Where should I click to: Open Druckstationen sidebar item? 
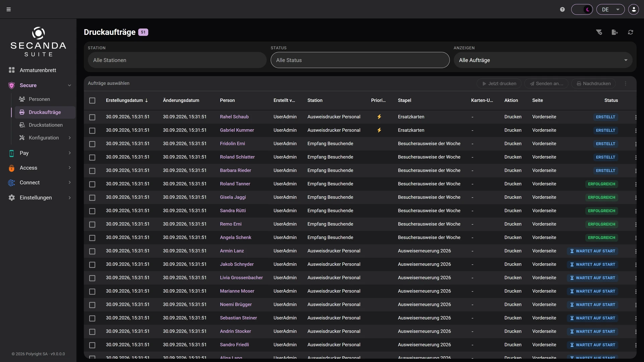point(44,125)
